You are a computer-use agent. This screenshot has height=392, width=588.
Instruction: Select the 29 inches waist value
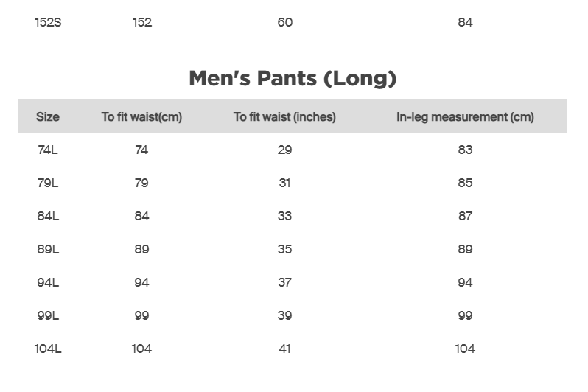click(285, 150)
